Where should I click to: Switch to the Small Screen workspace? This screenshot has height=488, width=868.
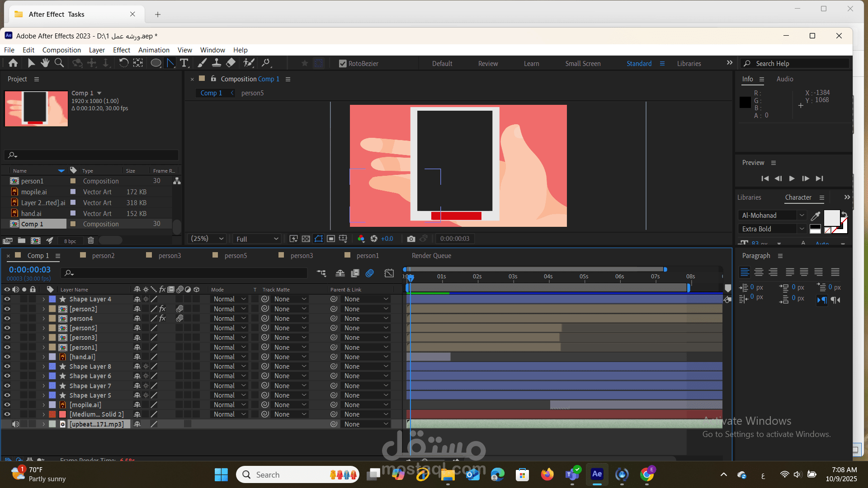point(583,64)
